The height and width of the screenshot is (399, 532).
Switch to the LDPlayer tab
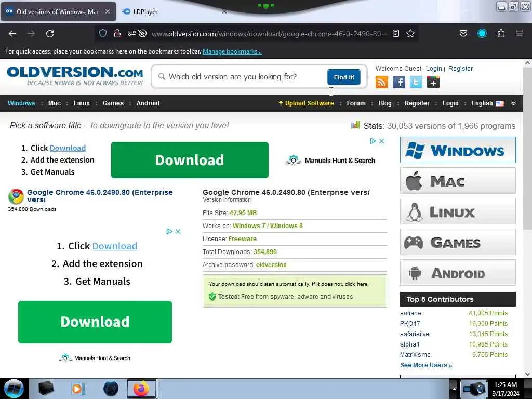(145, 11)
